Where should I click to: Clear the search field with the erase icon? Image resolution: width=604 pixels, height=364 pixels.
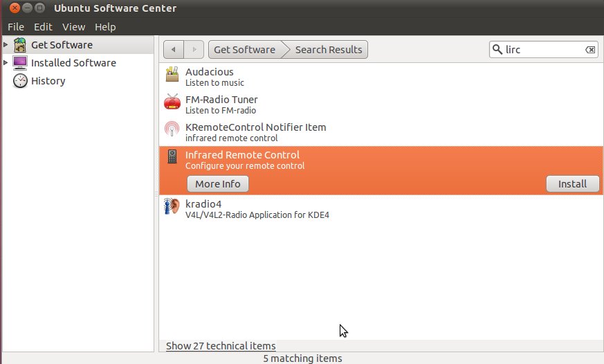click(590, 50)
